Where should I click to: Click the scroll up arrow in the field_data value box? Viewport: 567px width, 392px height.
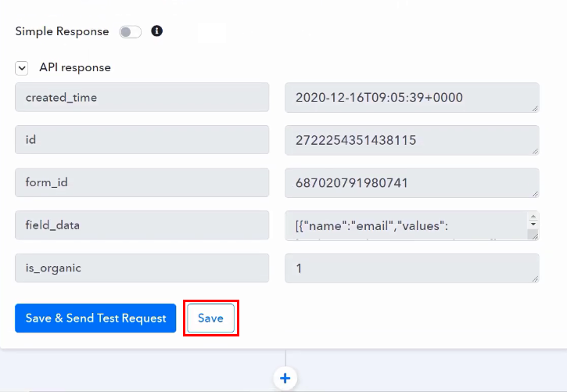coord(533,218)
